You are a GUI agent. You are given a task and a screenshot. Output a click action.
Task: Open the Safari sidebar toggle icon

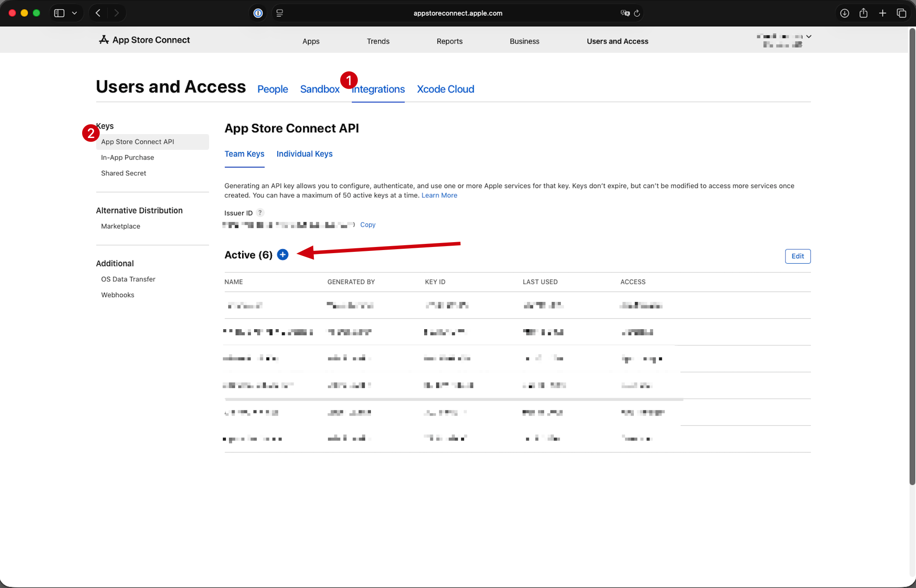coord(59,13)
